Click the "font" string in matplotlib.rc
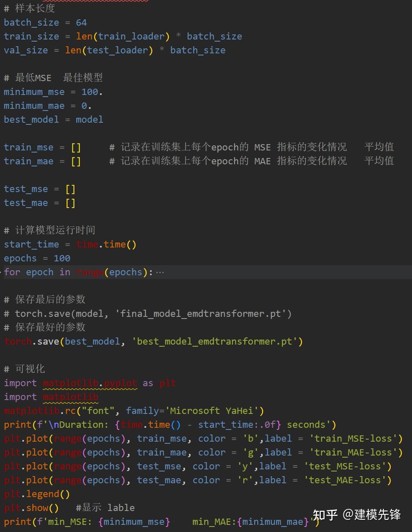 (x=98, y=411)
